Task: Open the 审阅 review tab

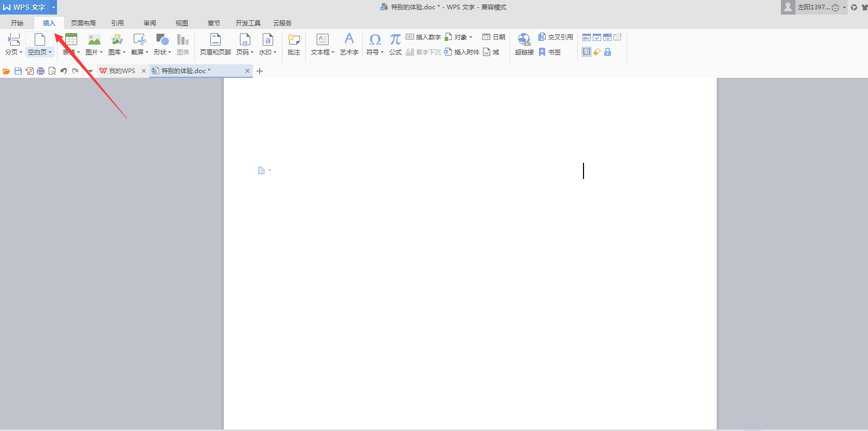Action: click(150, 23)
